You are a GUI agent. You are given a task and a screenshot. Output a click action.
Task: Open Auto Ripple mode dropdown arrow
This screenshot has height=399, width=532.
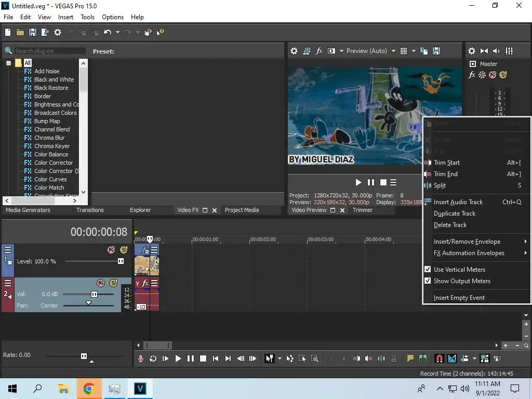[x=474, y=358]
